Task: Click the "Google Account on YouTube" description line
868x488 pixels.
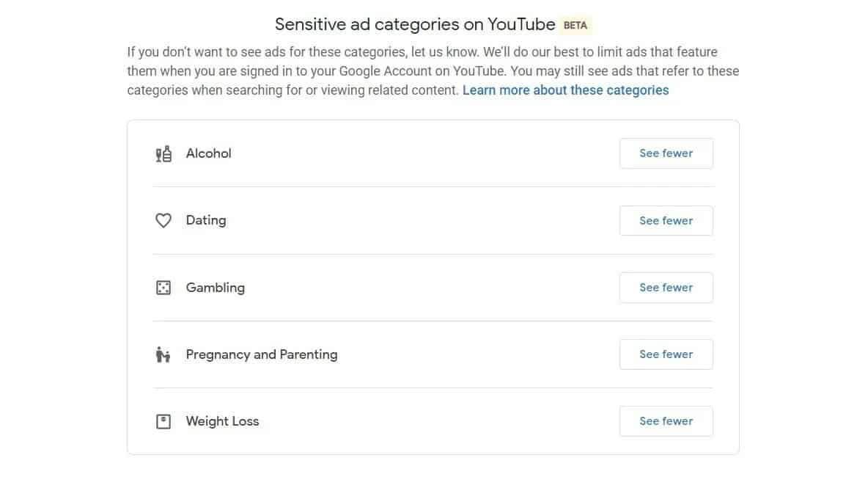Action: [x=433, y=71]
